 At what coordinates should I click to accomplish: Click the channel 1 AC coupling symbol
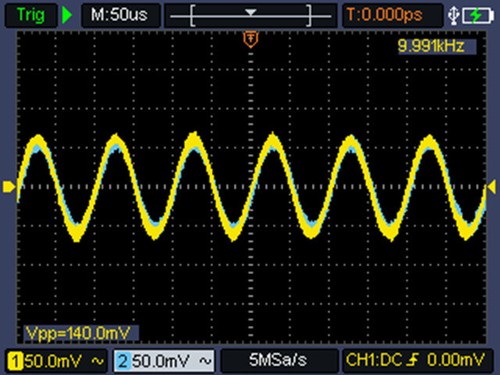tap(97, 361)
